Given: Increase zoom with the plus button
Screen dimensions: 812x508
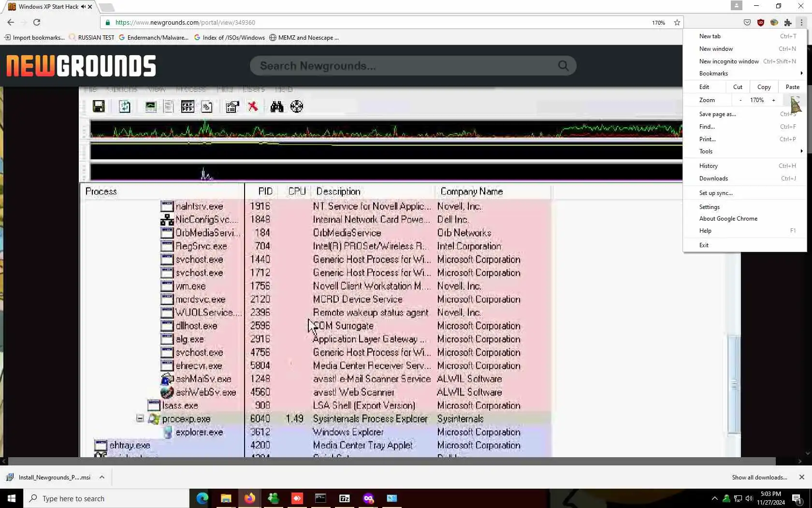Looking at the screenshot, I should (773, 100).
